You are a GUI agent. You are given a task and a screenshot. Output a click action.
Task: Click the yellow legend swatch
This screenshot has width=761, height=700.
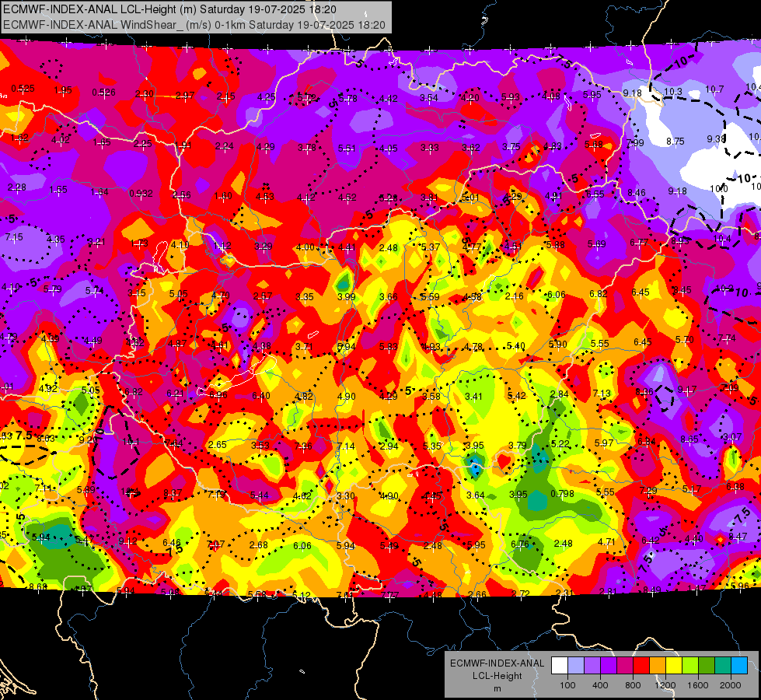pyautogui.click(x=674, y=666)
